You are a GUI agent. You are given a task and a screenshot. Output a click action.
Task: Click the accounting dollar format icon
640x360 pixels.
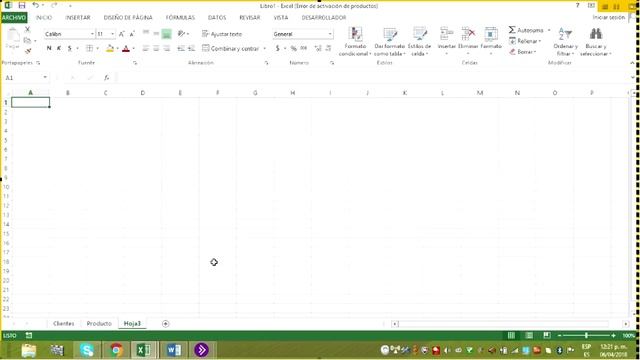click(x=278, y=48)
